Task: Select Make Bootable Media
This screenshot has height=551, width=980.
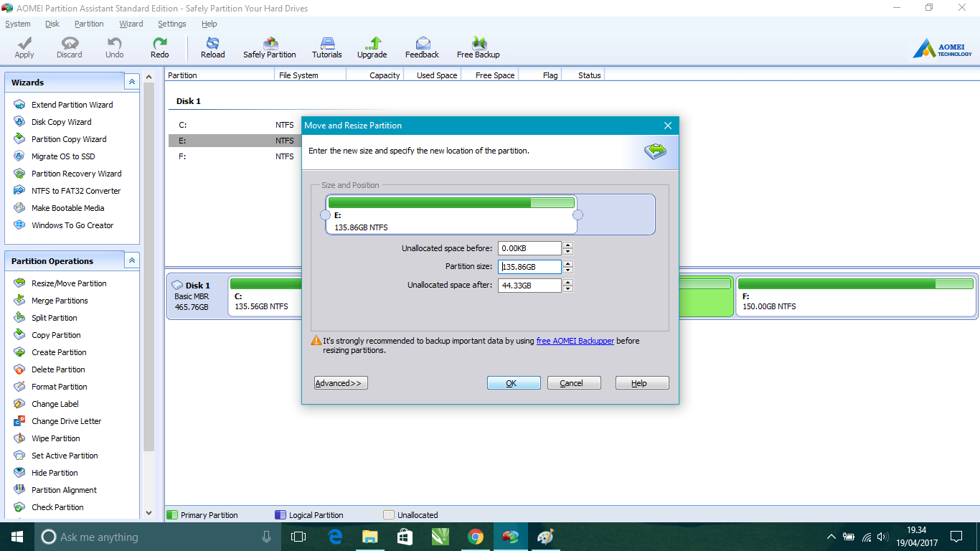Action: tap(67, 208)
